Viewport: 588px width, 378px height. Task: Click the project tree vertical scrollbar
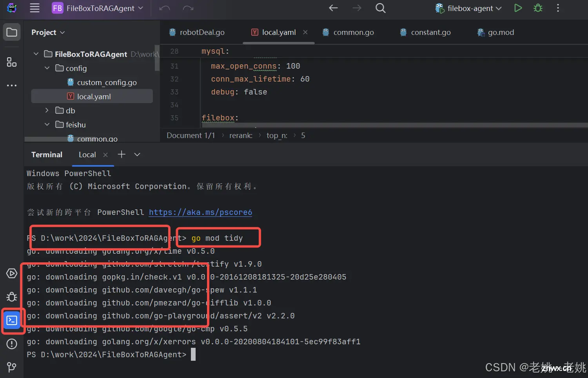pyautogui.click(x=157, y=58)
